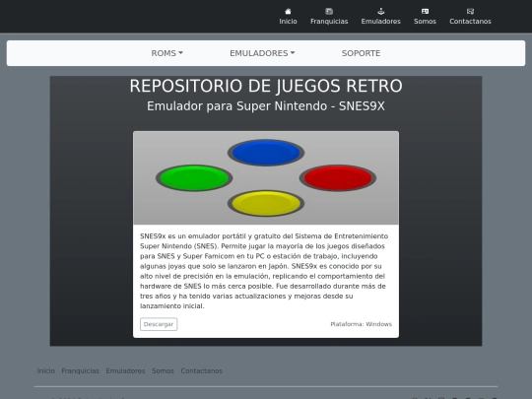Open Franquicias from the top navigation icon
The image size is (532, 399).
pos(329,12)
